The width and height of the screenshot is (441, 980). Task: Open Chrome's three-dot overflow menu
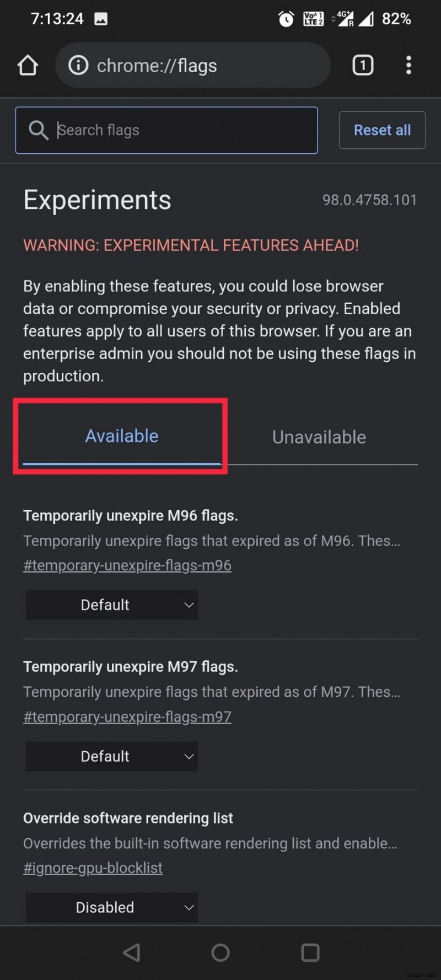click(408, 65)
